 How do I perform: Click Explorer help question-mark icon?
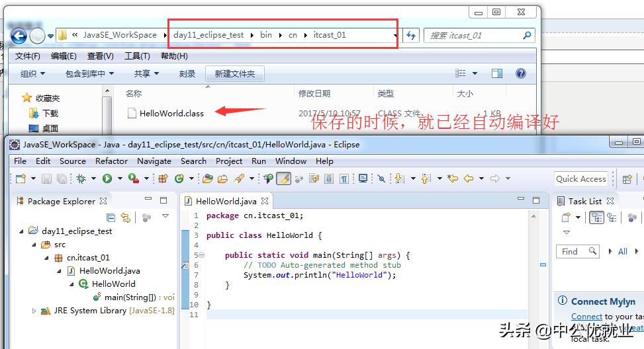(x=521, y=73)
